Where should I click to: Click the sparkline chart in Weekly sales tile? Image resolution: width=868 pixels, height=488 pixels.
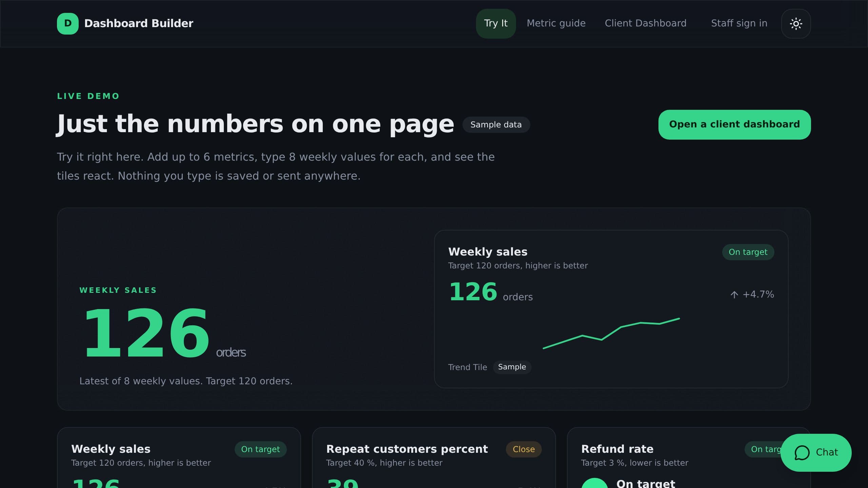pos(611,333)
